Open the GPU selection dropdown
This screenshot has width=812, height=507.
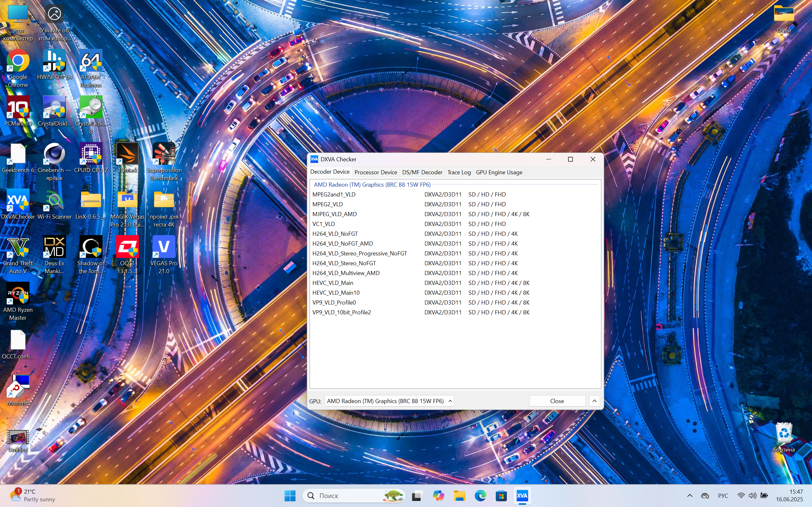click(x=389, y=401)
